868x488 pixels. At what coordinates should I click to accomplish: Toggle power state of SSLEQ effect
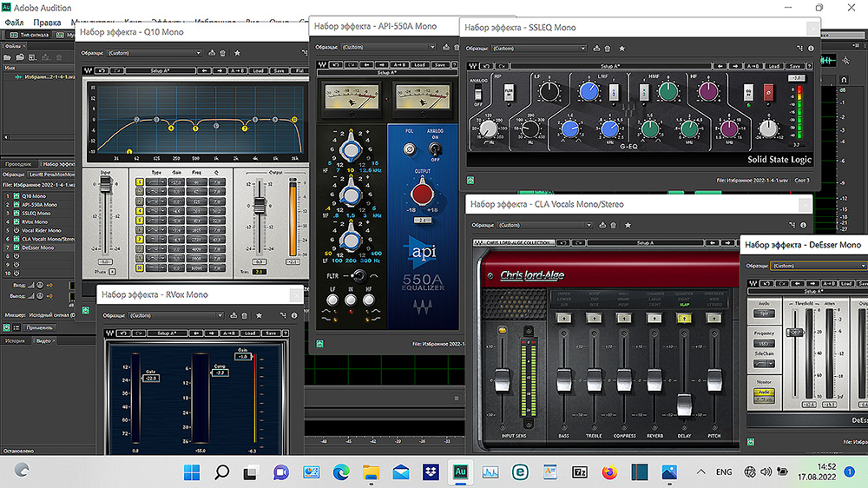[x=470, y=181]
